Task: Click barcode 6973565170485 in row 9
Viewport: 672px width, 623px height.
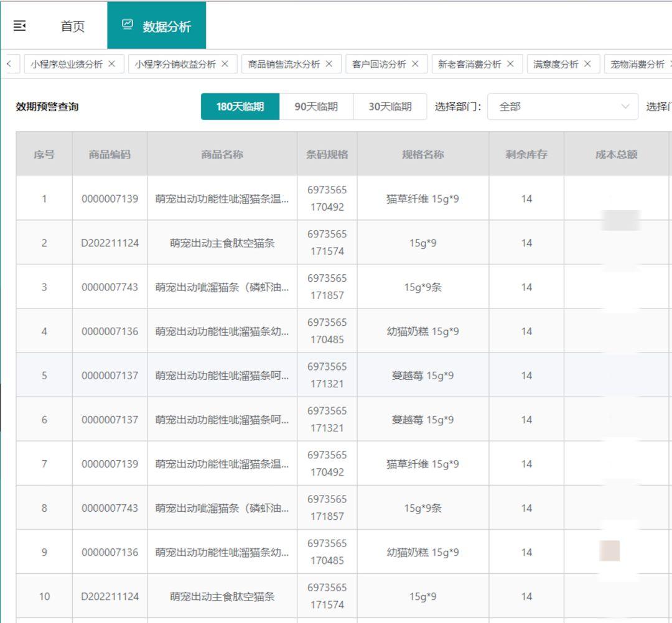Action: click(x=327, y=551)
